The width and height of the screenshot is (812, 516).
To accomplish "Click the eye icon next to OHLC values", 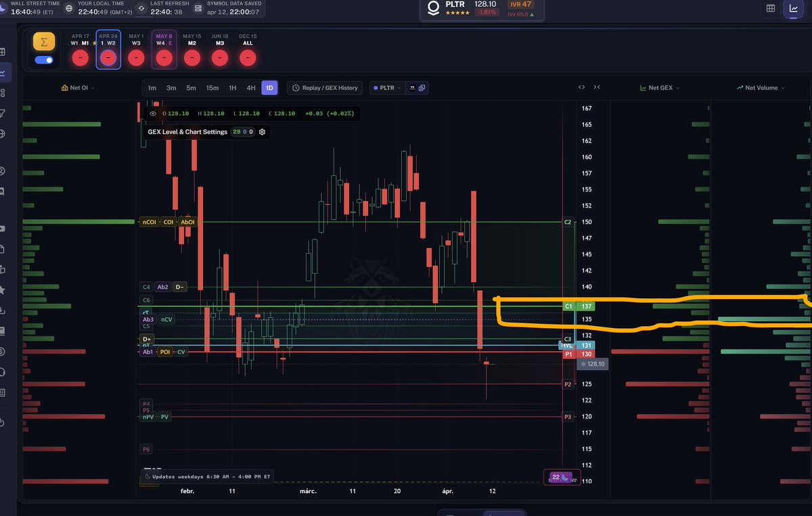I will pos(153,114).
